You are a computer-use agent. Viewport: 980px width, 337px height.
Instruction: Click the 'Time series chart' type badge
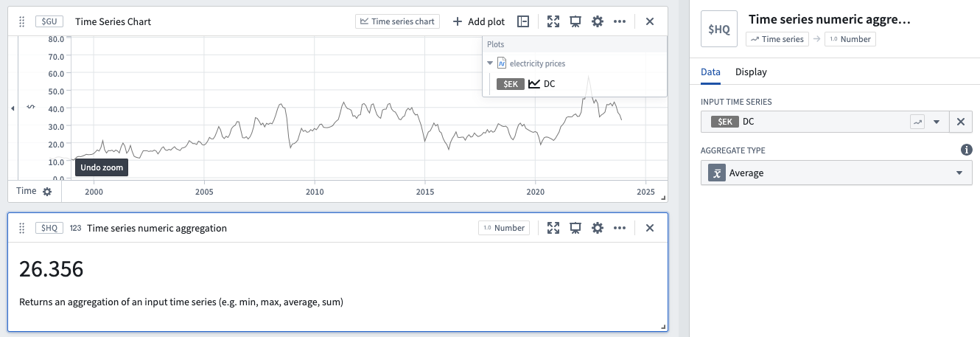(397, 21)
